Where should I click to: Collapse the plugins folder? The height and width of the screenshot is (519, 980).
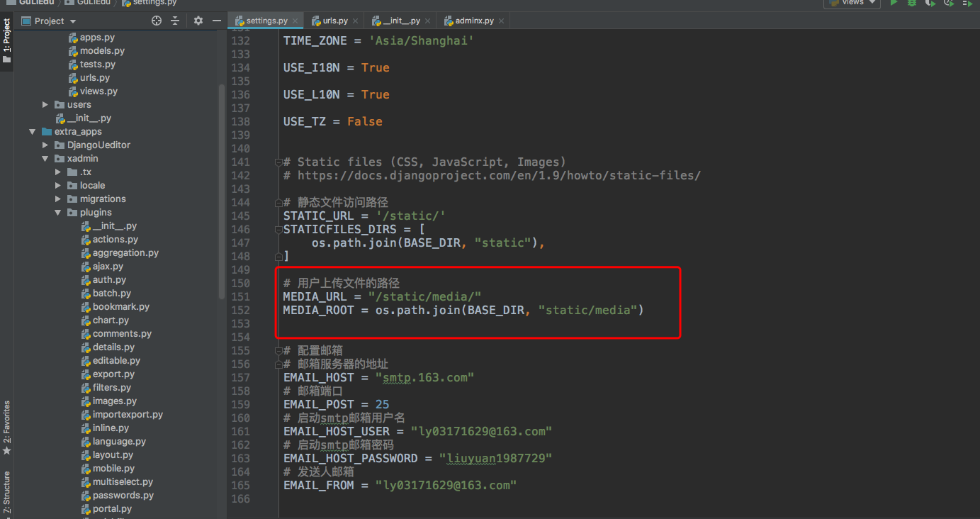point(59,213)
